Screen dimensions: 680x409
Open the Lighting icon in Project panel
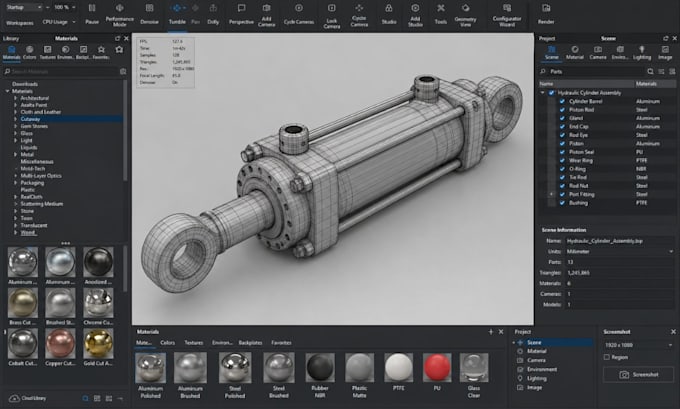pos(642,49)
